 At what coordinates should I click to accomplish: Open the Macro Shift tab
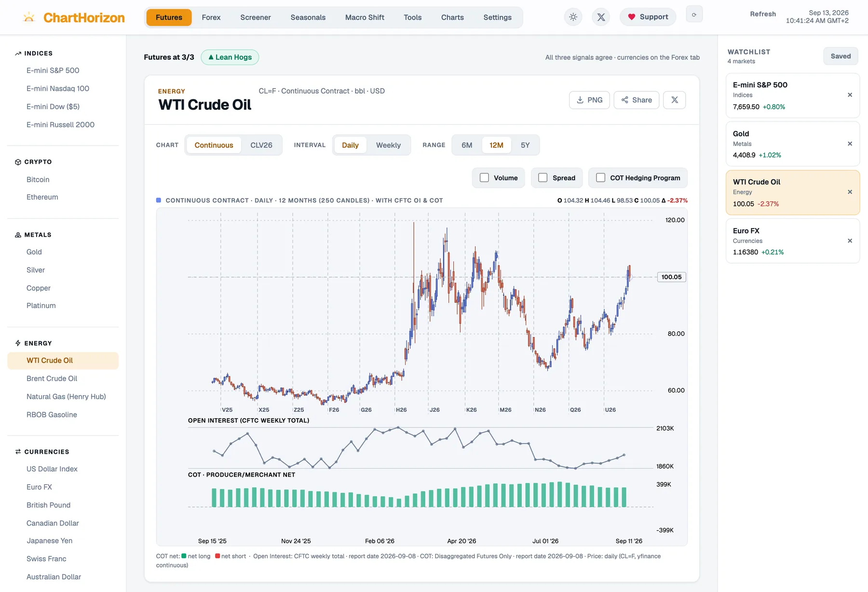(365, 17)
